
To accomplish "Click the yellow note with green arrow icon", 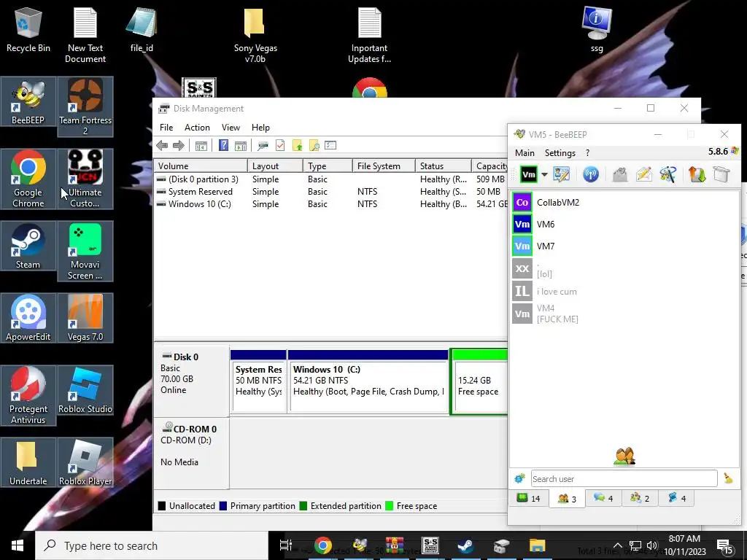I will coord(298,145).
